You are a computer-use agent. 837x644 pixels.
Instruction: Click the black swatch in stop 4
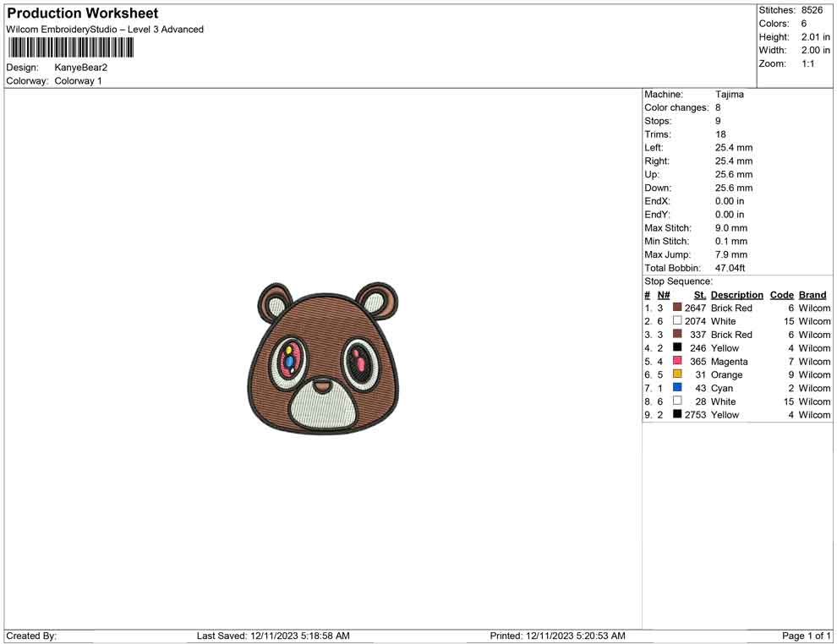click(677, 347)
